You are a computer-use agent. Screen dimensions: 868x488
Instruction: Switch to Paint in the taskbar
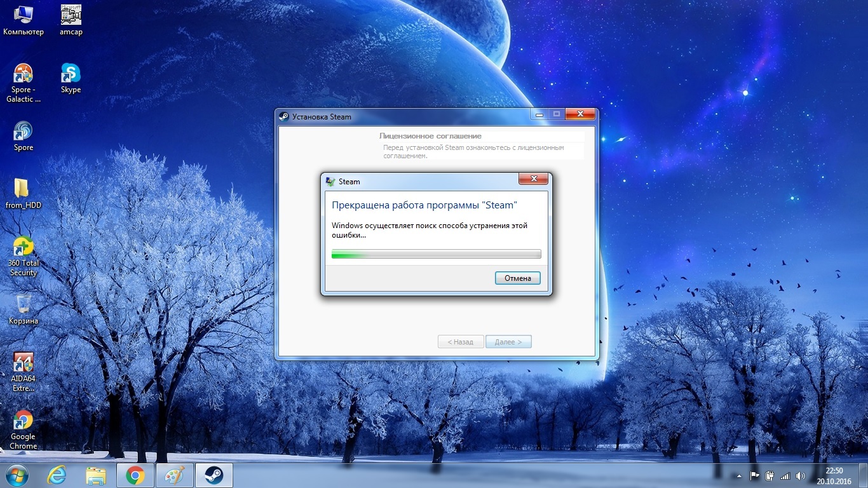point(174,475)
